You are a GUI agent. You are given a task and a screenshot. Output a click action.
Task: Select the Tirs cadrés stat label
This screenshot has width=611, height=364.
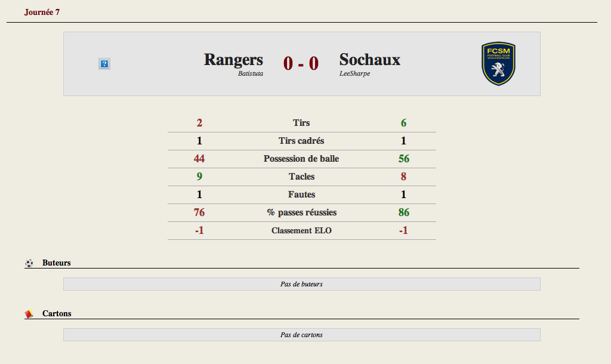(301, 141)
